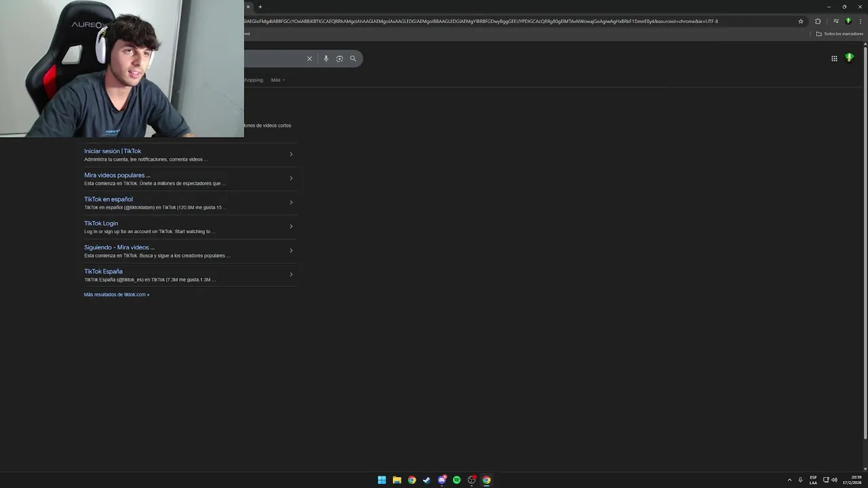Screen dimensions: 868x488
Task: Open File Explorer from the taskbar
Action: tap(397, 480)
